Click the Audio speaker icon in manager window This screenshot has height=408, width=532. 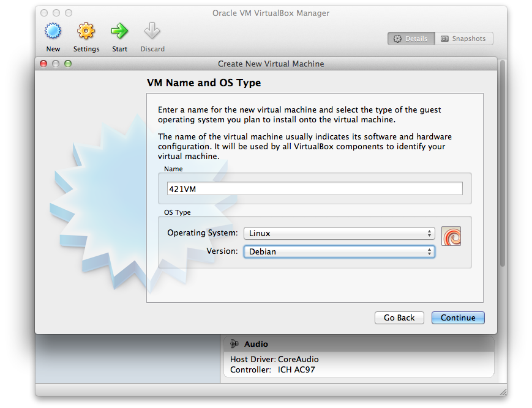pyautogui.click(x=234, y=344)
